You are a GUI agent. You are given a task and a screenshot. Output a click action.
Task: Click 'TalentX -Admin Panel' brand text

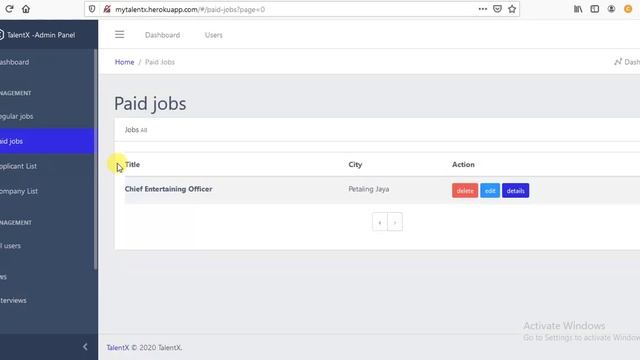41,35
